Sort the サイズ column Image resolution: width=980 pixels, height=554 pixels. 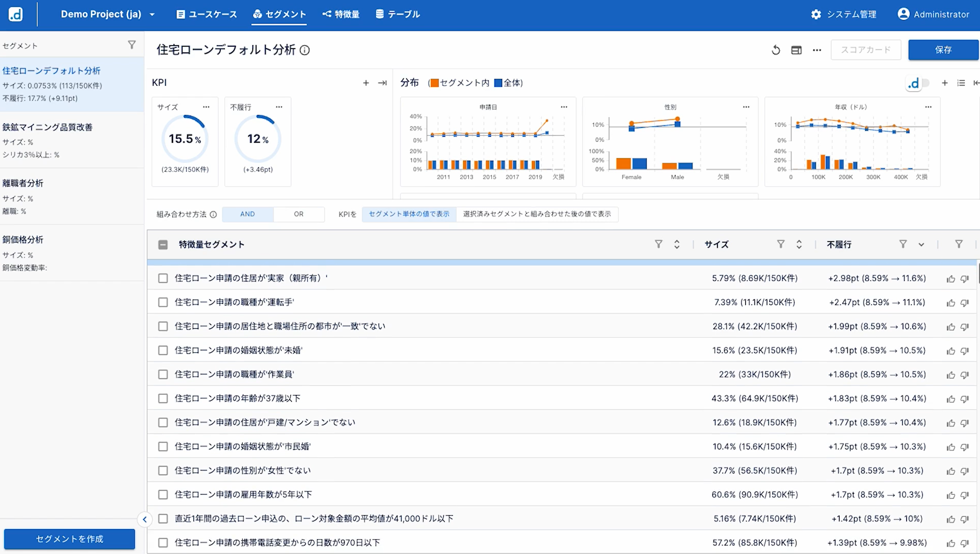(x=799, y=244)
